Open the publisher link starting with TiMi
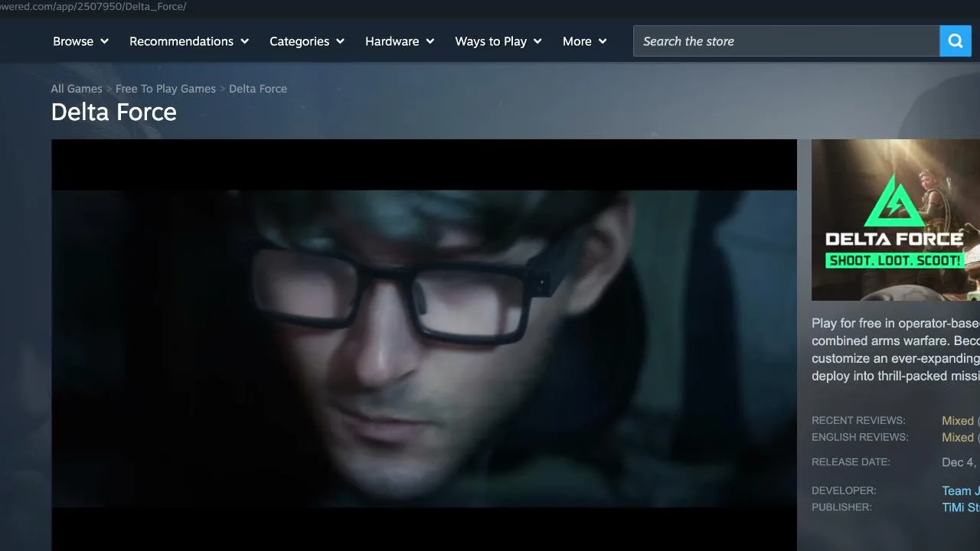The image size is (980, 551). coord(961,508)
